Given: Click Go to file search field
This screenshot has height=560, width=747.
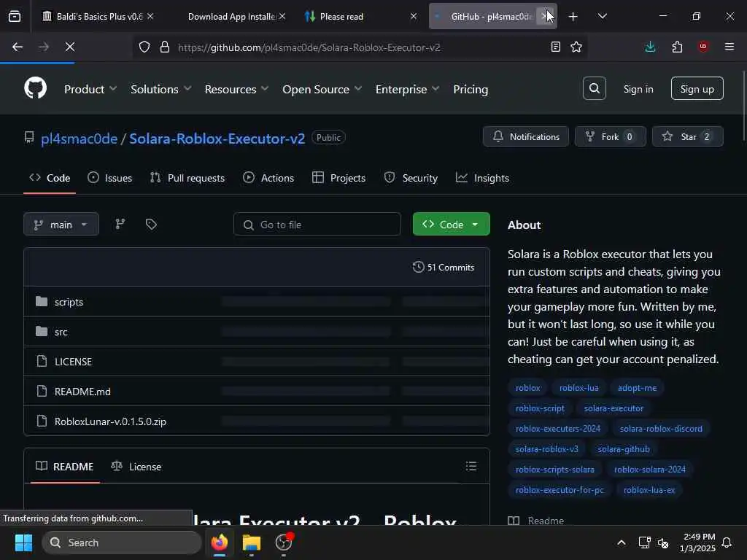Looking at the screenshot, I should pyautogui.click(x=317, y=224).
